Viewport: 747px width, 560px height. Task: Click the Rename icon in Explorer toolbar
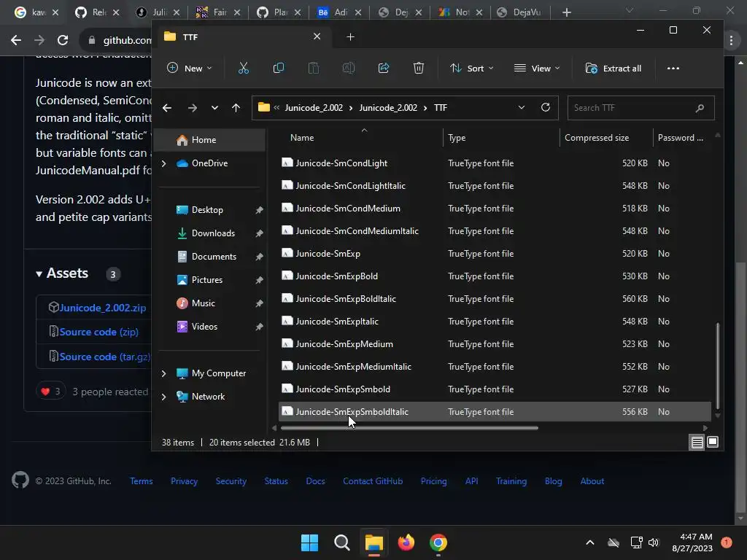click(348, 68)
